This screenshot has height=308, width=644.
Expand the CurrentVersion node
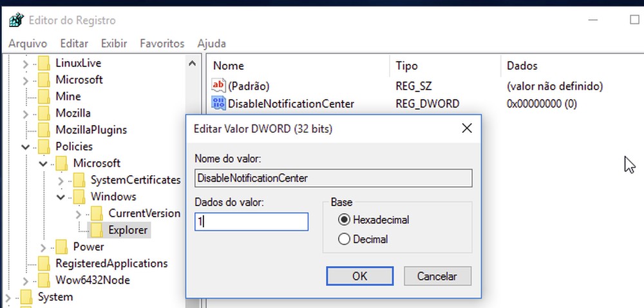pyautogui.click(x=79, y=214)
